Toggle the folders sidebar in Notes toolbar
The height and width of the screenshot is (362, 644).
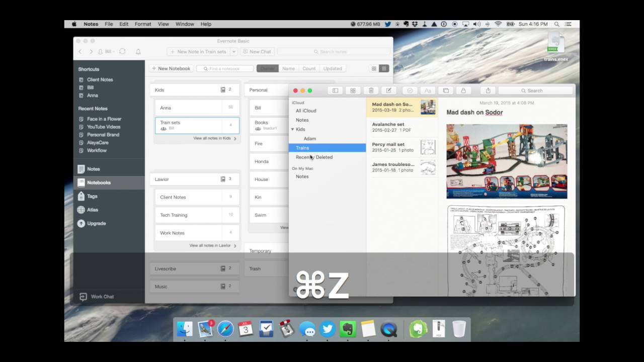335,90
